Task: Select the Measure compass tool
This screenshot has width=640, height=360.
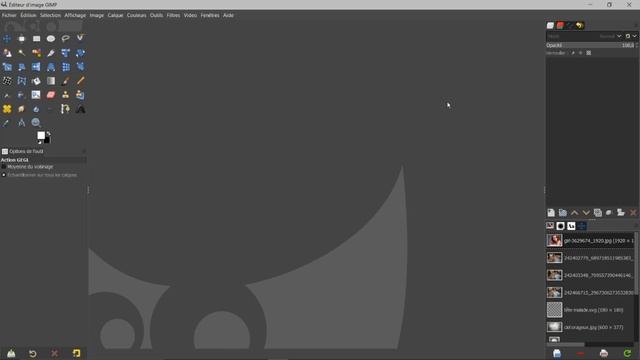Action: [22, 122]
